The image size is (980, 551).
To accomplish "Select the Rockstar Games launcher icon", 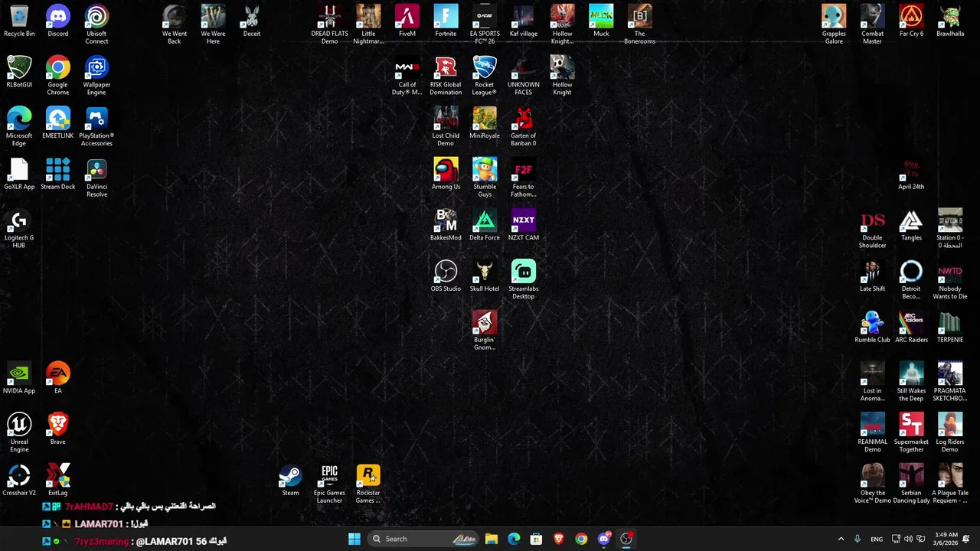I will coord(368,484).
